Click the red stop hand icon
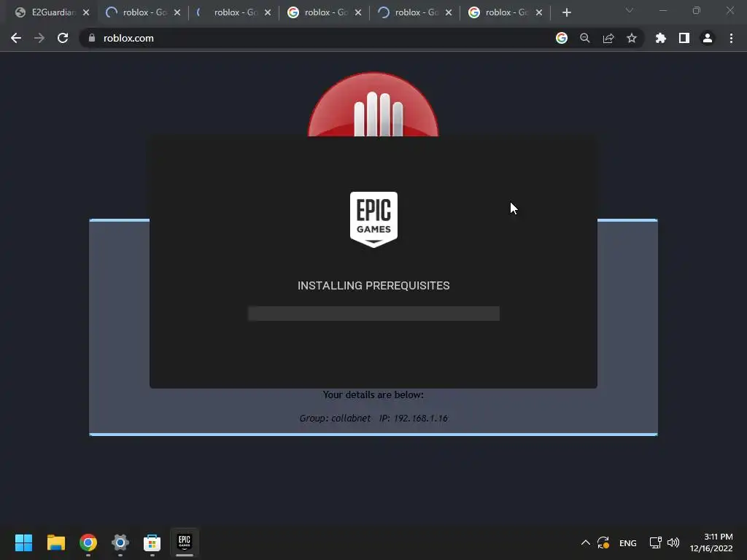The image size is (747, 560). [373, 105]
